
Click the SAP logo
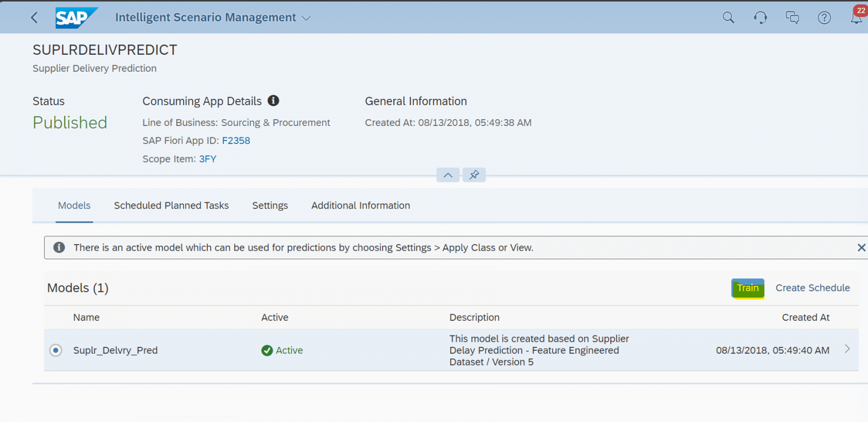point(76,18)
